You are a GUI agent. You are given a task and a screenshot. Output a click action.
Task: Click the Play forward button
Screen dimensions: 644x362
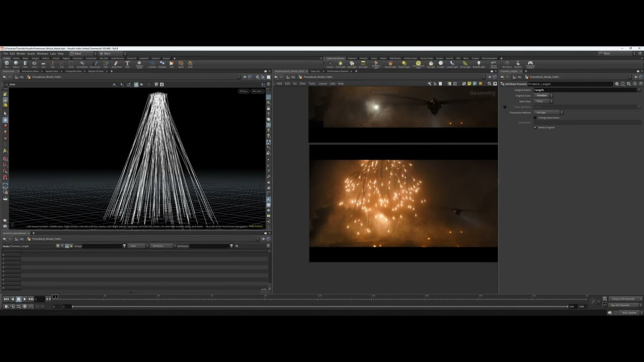25,299
